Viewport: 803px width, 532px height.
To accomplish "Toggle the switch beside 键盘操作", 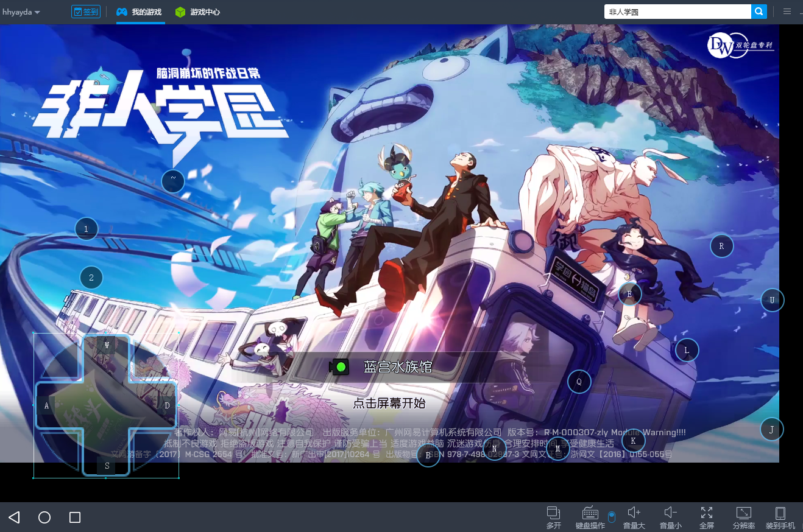I will (x=612, y=517).
